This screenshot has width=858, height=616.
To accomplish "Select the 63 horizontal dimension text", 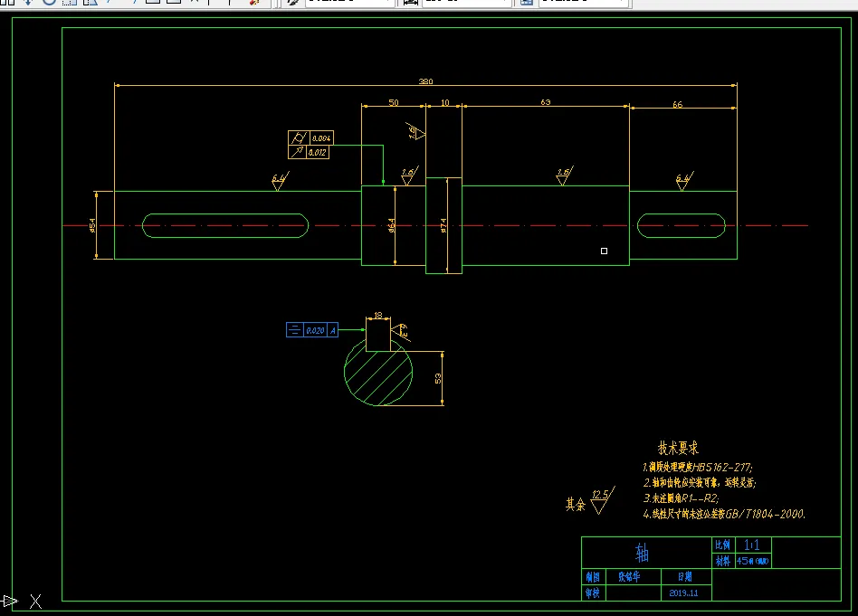I will 546,102.
